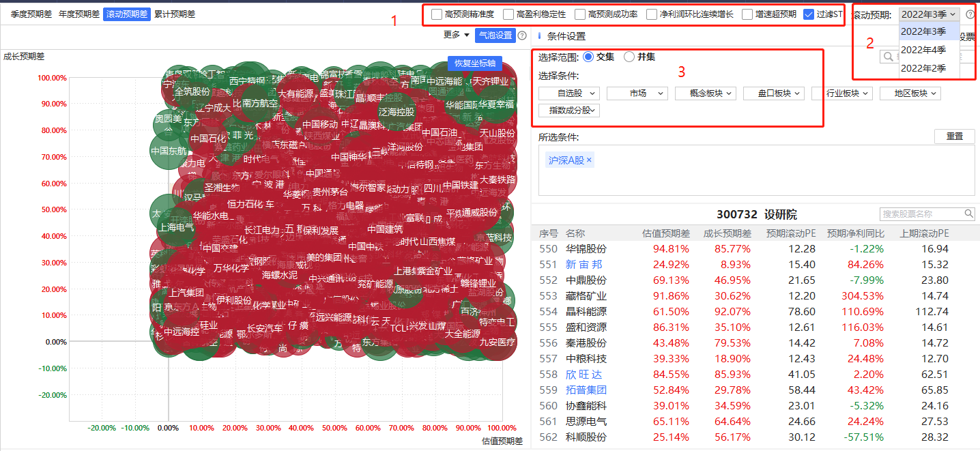Expand the 指数成分股 dropdown
Image resolution: width=980 pixels, height=451 pixels.
click(569, 110)
